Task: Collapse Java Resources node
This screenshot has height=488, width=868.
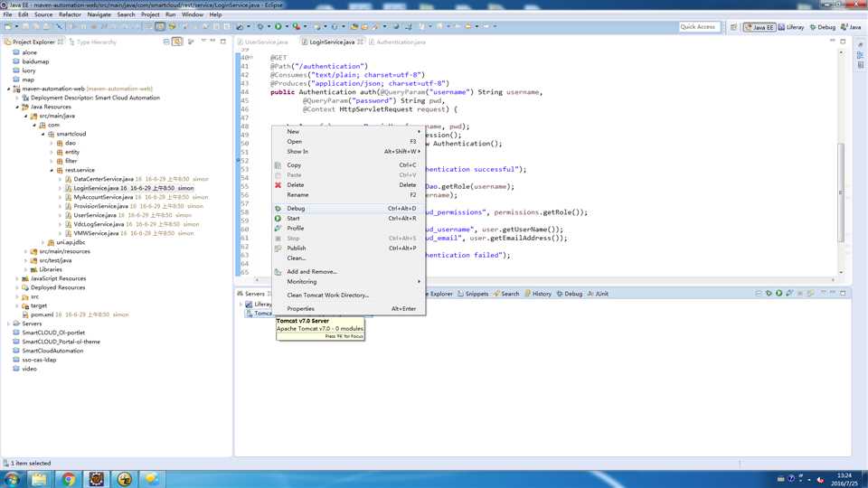Action: pyautogui.click(x=17, y=107)
